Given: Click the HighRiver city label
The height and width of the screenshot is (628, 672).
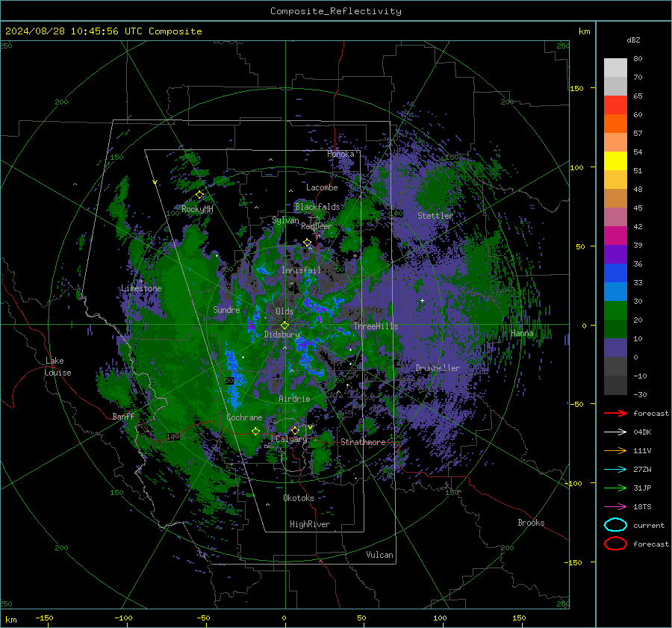Looking at the screenshot, I should (310, 524).
